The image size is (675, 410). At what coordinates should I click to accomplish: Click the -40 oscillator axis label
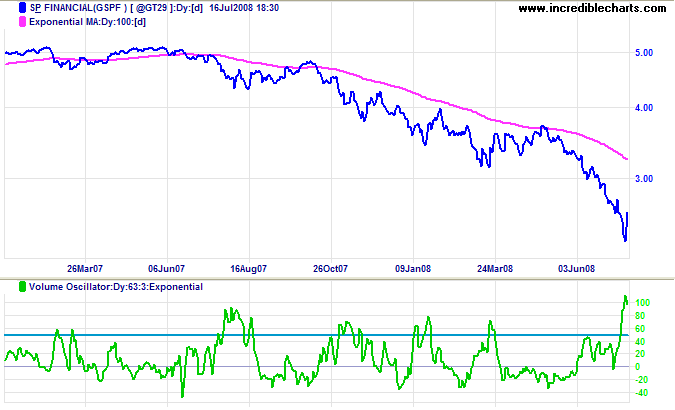click(x=642, y=392)
